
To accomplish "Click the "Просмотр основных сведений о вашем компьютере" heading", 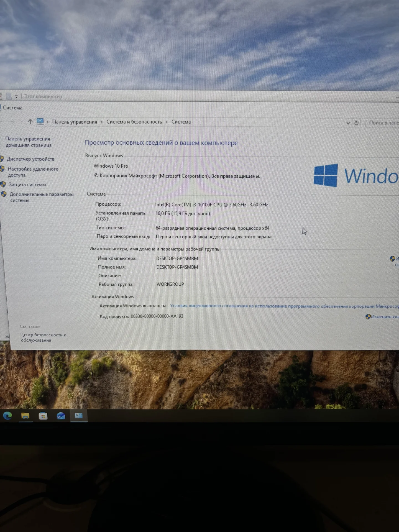I will click(161, 142).
